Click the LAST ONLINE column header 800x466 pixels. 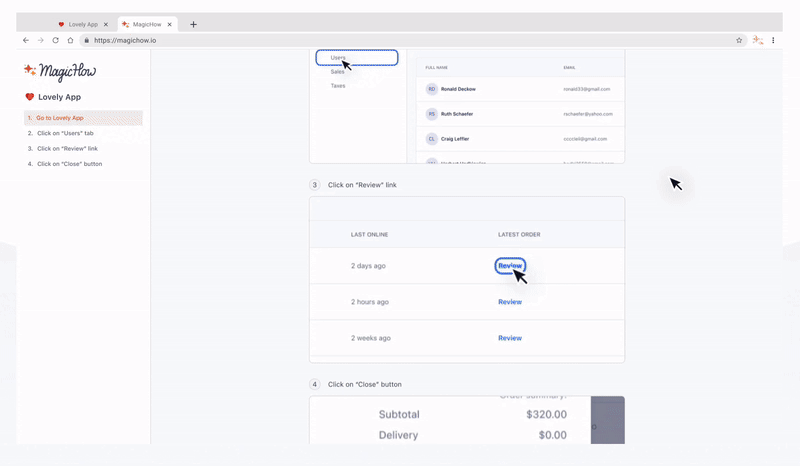(x=369, y=235)
